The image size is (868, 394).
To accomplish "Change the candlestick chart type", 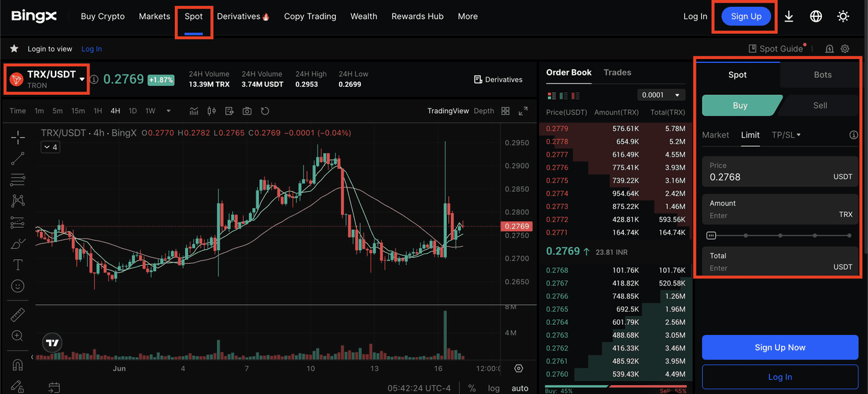I will (x=212, y=111).
